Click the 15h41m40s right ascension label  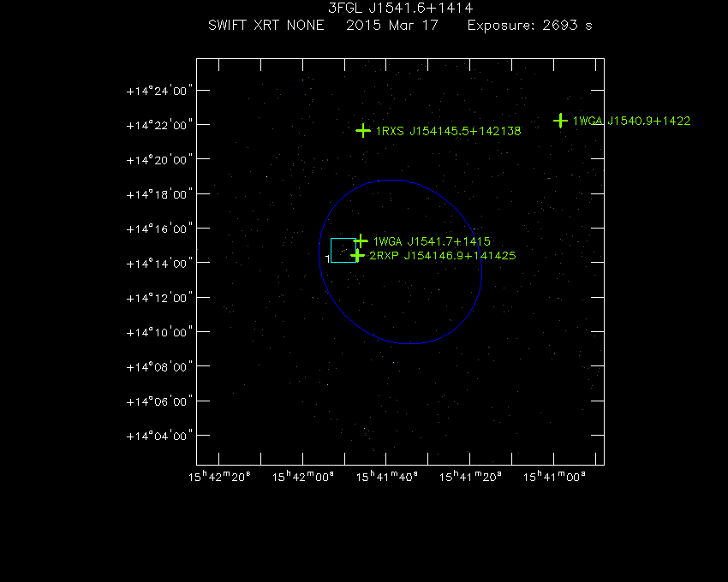pos(386,477)
